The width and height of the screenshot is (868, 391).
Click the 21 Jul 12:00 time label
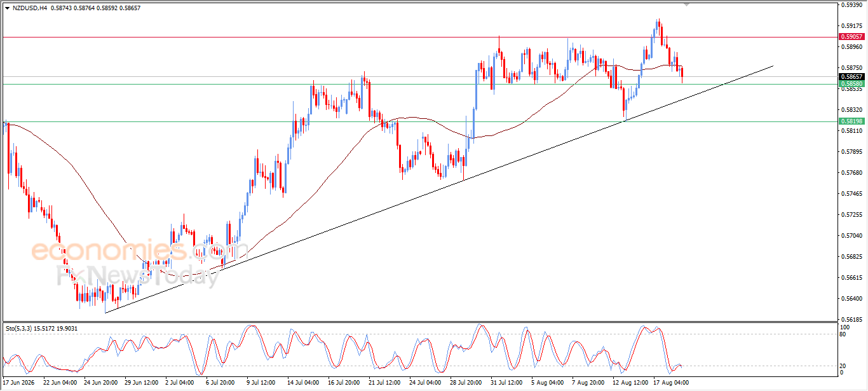pyautogui.click(x=384, y=383)
